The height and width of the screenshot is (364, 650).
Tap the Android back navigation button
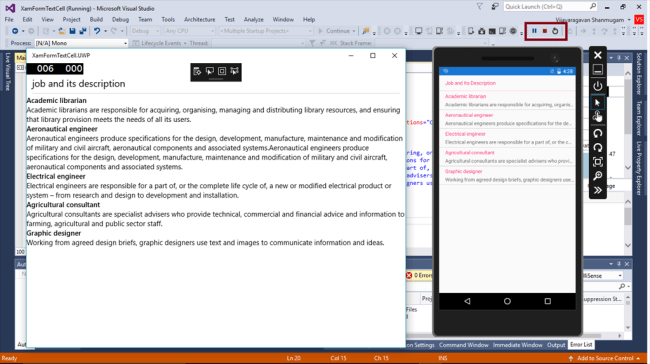[467, 301]
